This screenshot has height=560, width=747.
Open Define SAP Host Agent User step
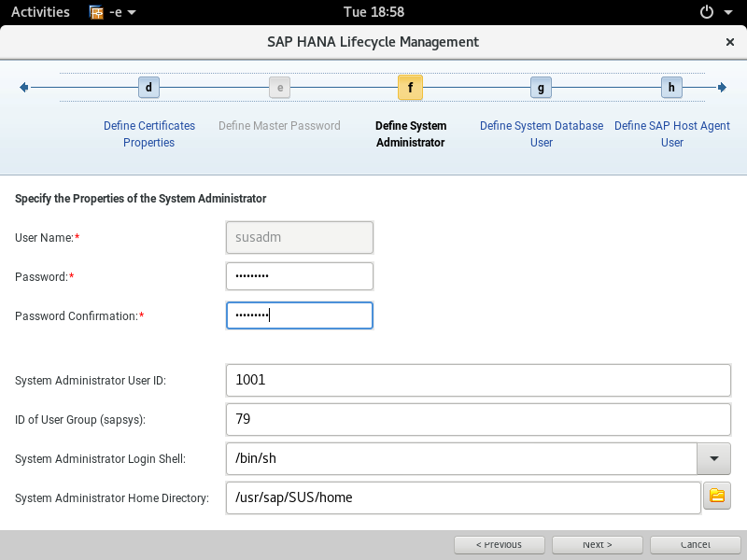pyautogui.click(x=671, y=133)
